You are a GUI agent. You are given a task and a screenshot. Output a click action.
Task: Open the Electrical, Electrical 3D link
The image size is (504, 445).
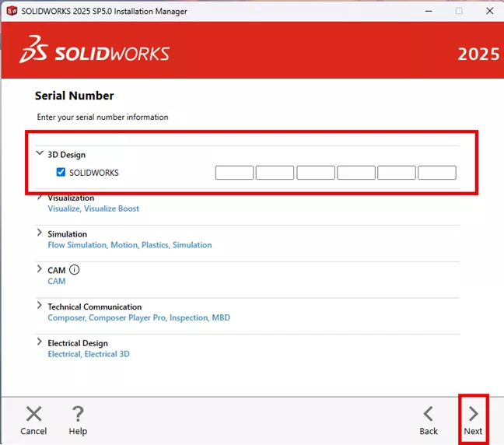(x=89, y=354)
